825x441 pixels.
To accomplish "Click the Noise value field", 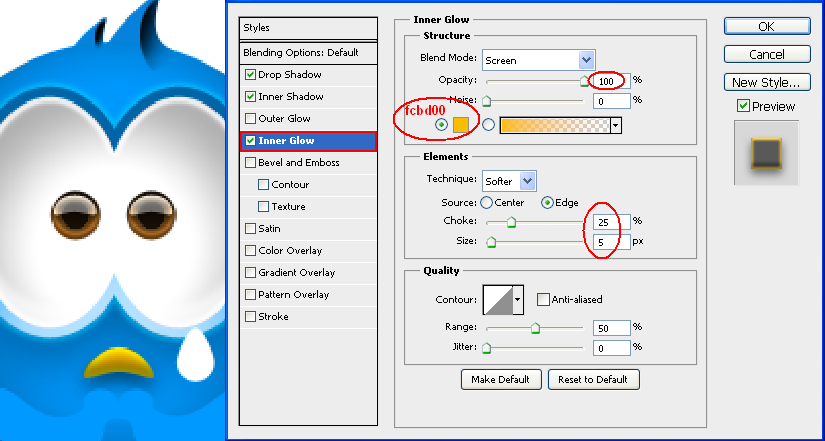I will pyautogui.click(x=611, y=101).
